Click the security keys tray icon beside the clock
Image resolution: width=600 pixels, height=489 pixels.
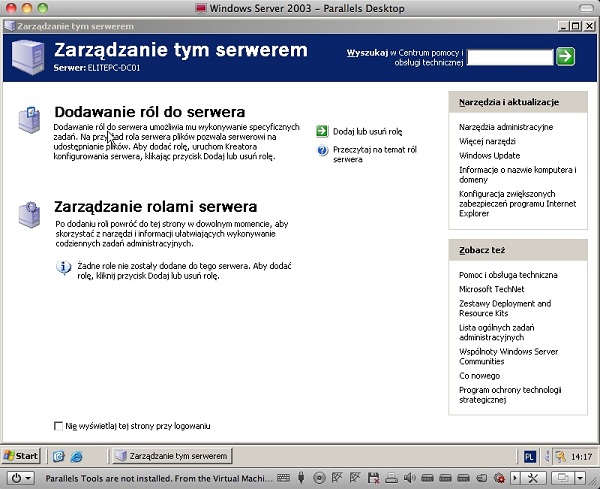point(561,456)
